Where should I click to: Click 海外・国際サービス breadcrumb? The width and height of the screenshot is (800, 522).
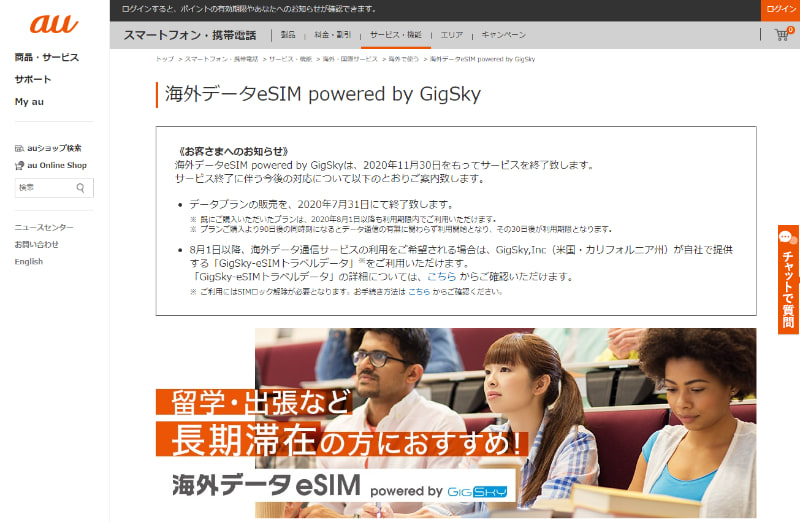(x=350, y=59)
